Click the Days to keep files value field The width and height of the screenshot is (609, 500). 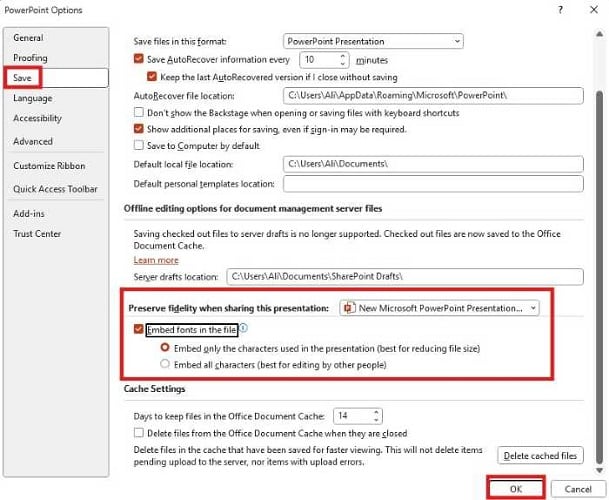point(353,416)
